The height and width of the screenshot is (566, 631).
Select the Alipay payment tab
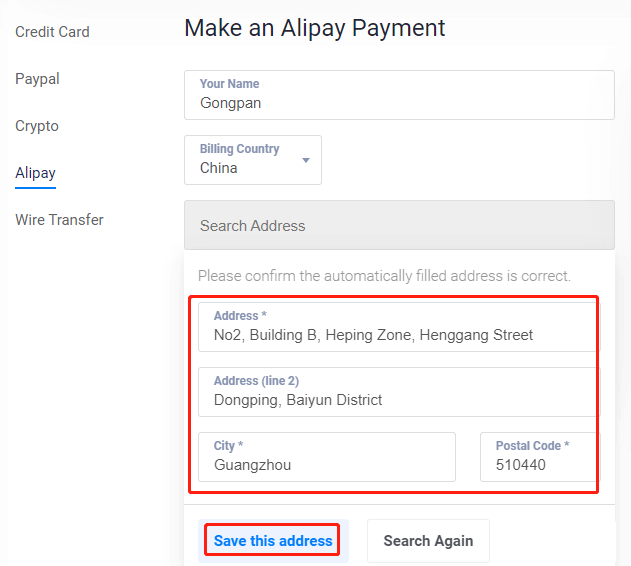[x=35, y=173]
